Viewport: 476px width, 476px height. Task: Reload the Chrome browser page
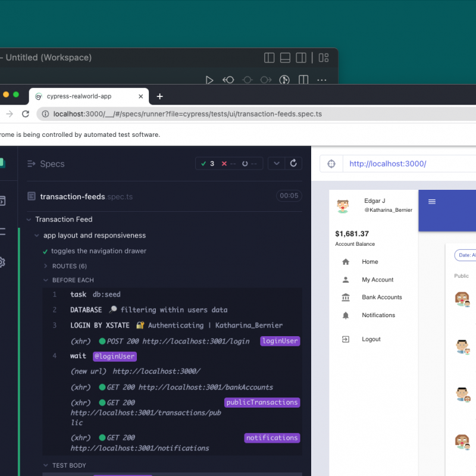(x=26, y=114)
